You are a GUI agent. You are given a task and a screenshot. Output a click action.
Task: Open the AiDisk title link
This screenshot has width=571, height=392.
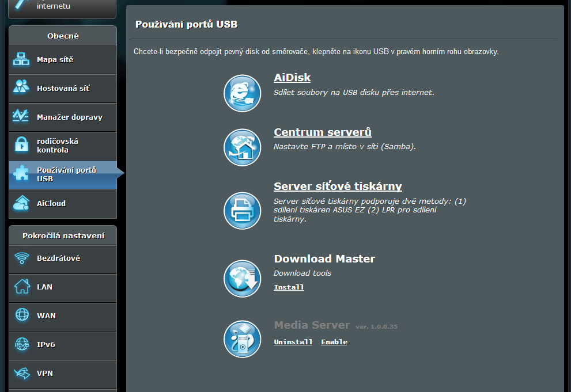coord(292,78)
